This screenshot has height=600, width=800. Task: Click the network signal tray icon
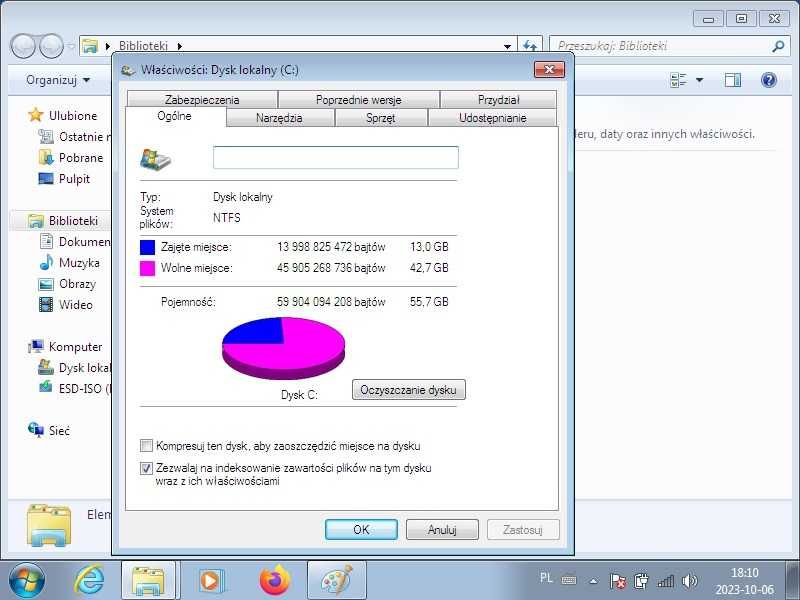(665, 581)
